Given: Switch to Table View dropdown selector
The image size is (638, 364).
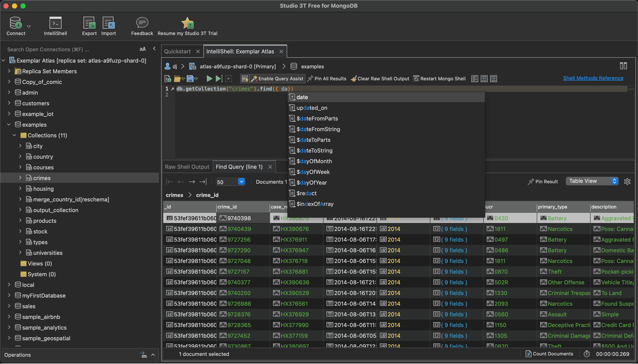Looking at the screenshot, I should point(592,181).
